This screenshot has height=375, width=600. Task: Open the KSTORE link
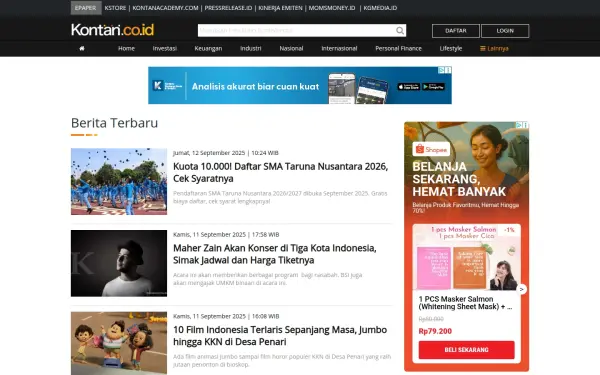115,8
